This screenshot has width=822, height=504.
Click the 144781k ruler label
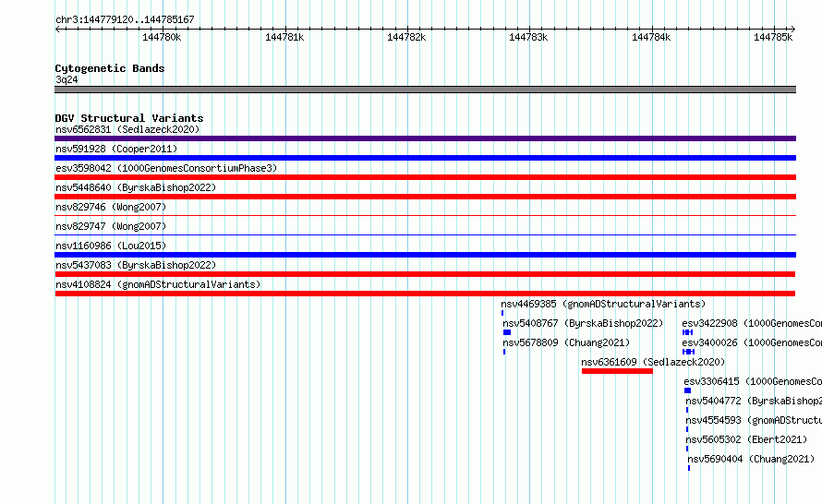284,37
